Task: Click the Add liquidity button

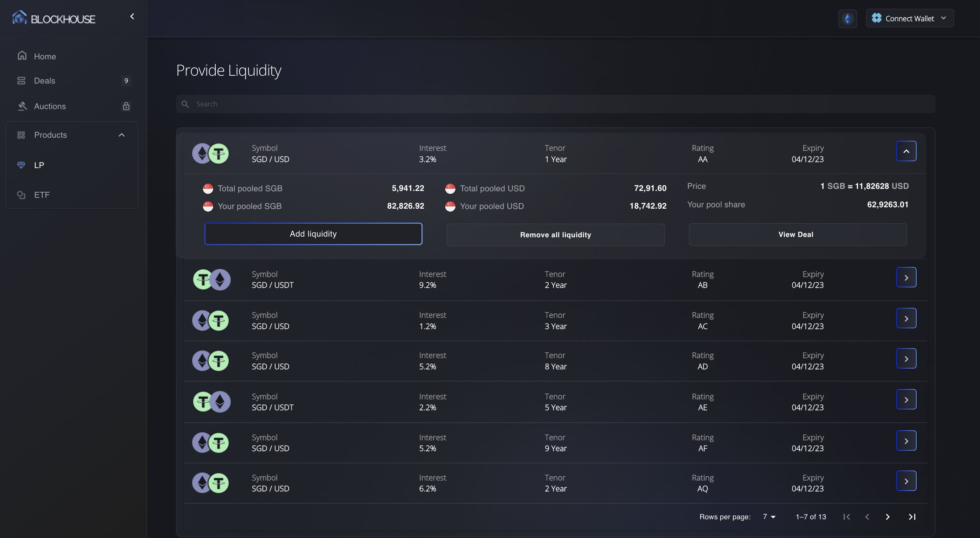Action: pyautogui.click(x=313, y=234)
